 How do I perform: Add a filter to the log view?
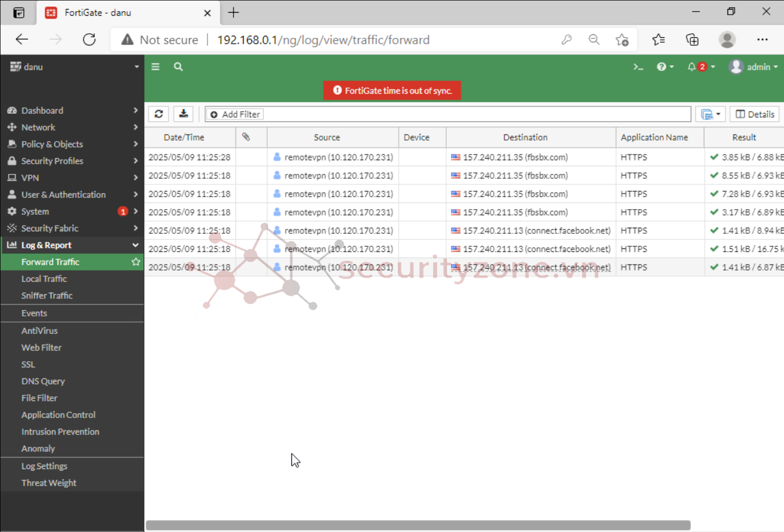coord(235,114)
